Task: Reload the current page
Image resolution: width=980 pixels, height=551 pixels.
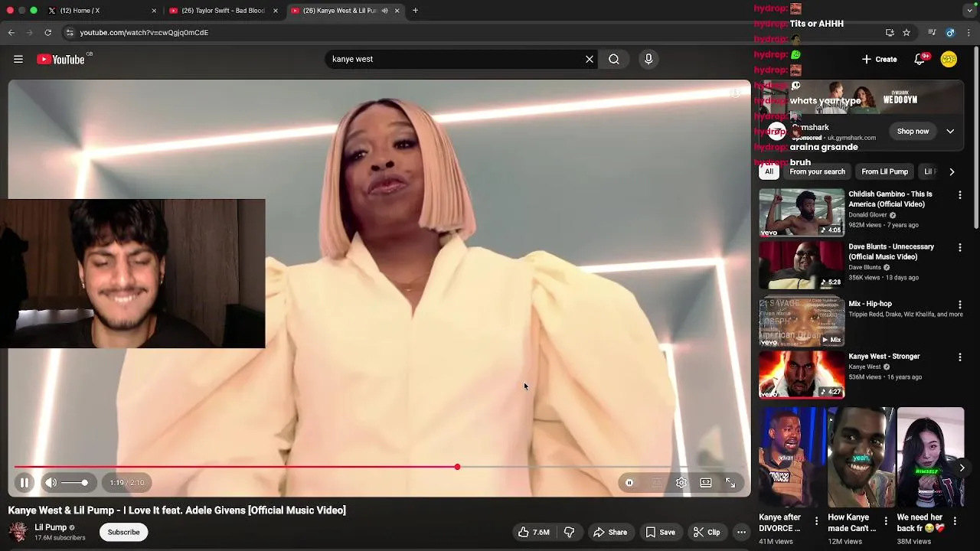Action: (47, 33)
